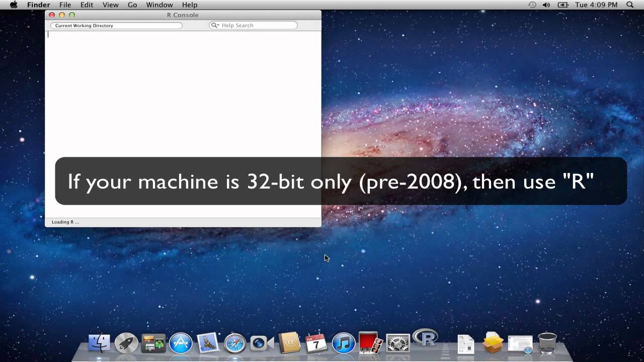The height and width of the screenshot is (362, 644).
Task: Open the Edit menu
Action: point(87,5)
